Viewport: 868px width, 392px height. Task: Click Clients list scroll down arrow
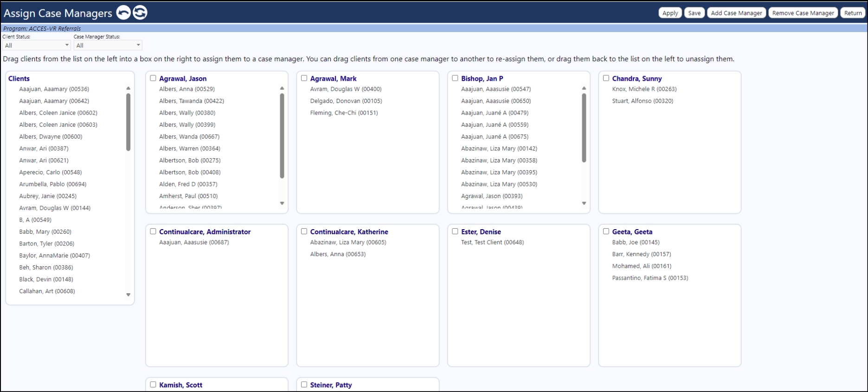(x=129, y=295)
